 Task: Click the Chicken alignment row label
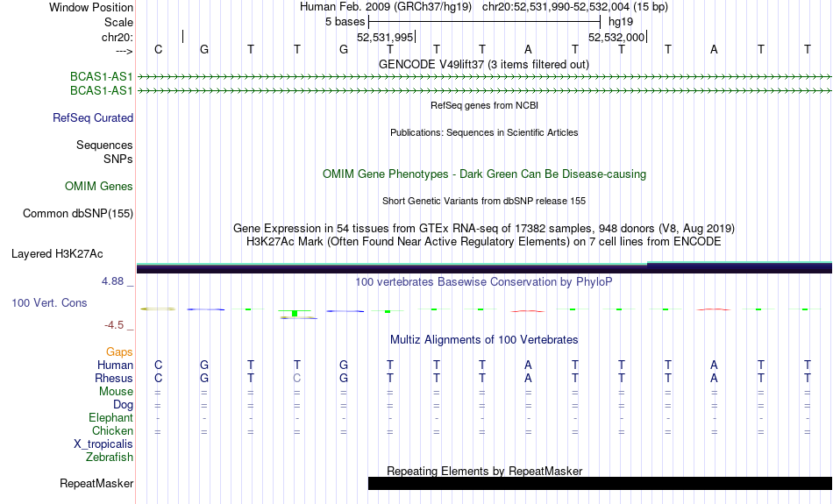pos(112,430)
